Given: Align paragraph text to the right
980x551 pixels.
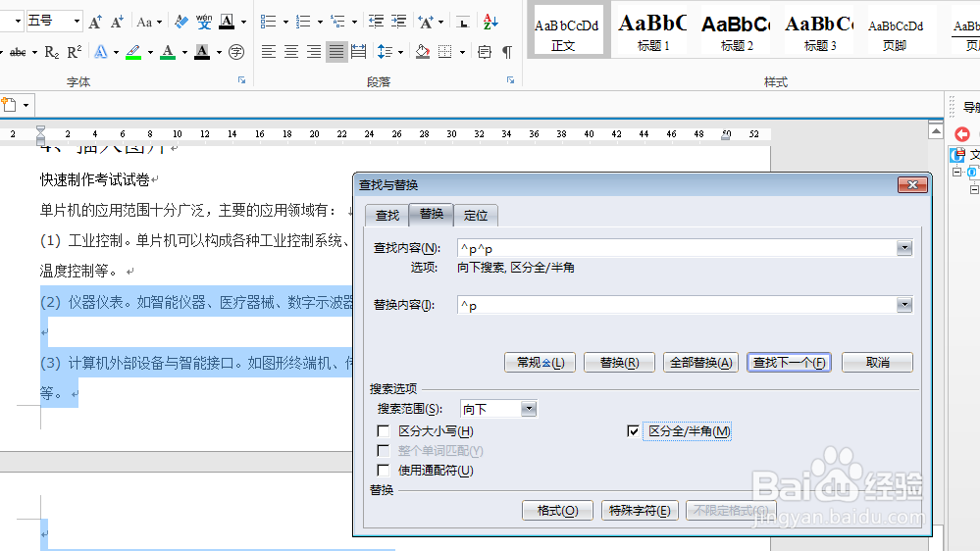Looking at the screenshot, I should coord(314,52).
